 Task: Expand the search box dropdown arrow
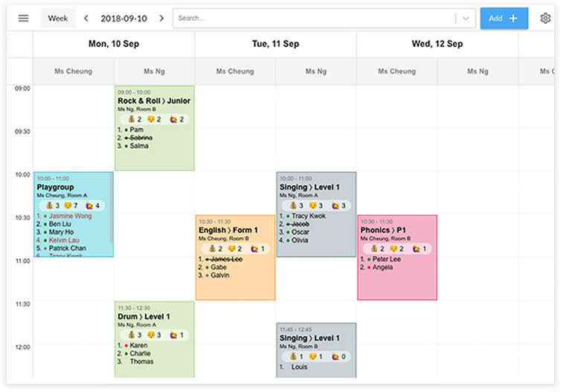pos(466,19)
